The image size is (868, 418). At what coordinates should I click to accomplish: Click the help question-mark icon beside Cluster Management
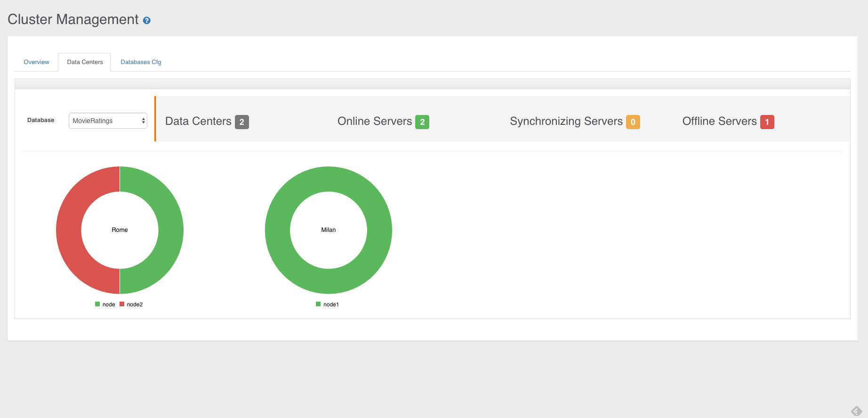pyautogui.click(x=146, y=20)
